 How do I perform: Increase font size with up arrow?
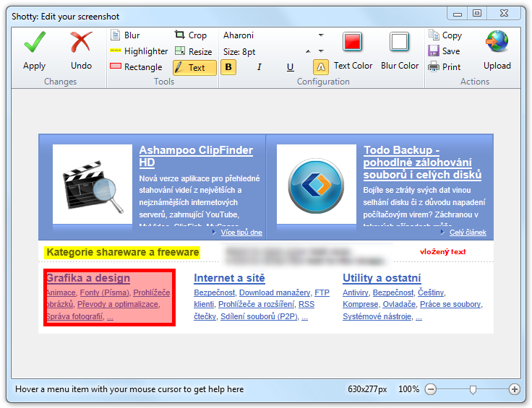point(308,51)
